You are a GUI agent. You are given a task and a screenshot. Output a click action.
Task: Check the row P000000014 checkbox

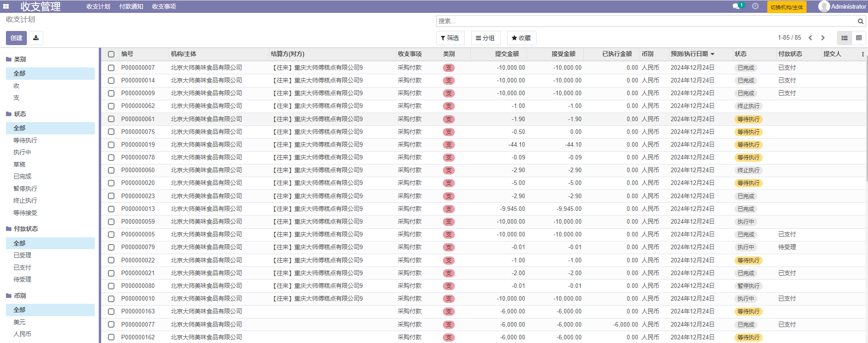point(111,81)
